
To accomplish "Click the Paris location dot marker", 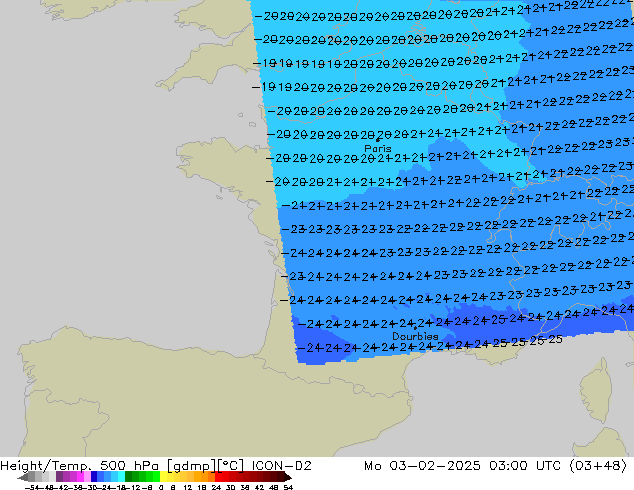I will point(378,140).
